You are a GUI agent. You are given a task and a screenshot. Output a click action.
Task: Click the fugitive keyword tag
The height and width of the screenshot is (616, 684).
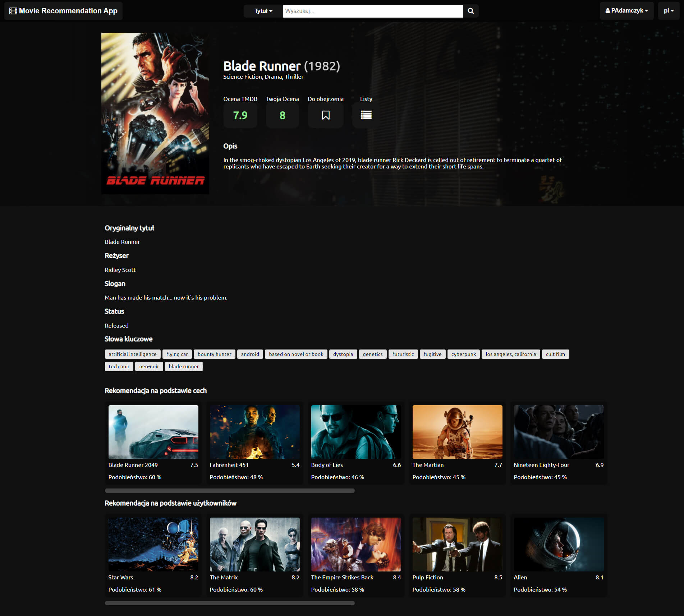[x=433, y=354]
